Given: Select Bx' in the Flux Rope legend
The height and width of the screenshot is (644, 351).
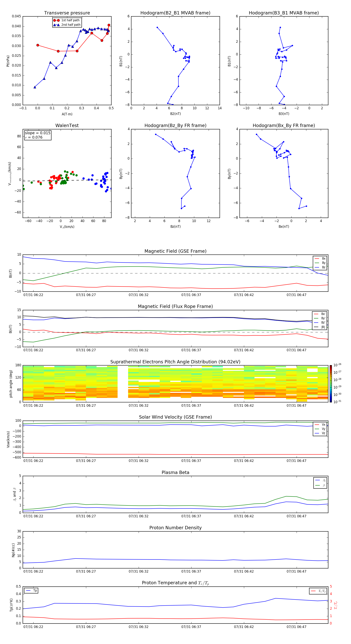Looking at the screenshot, I should (320, 314).
